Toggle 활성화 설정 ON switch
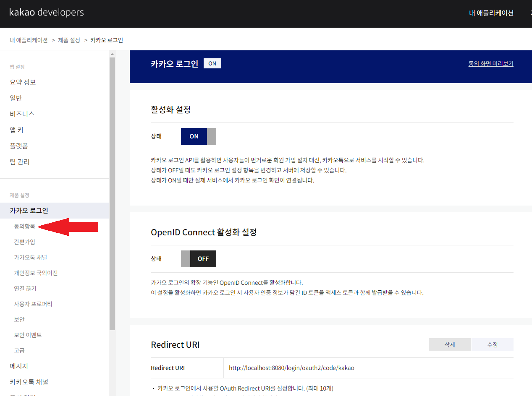Image resolution: width=532 pixels, height=396 pixels. [198, 136]
